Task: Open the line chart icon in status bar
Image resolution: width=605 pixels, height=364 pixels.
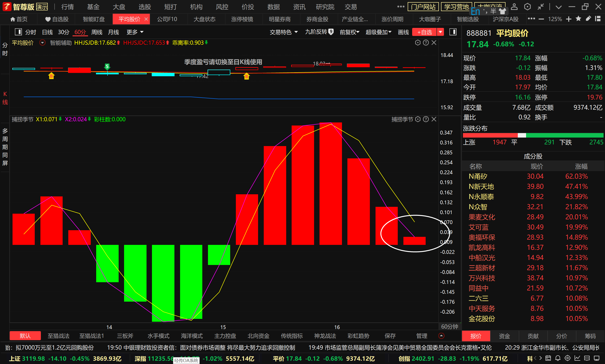Action: pos(577,358)
